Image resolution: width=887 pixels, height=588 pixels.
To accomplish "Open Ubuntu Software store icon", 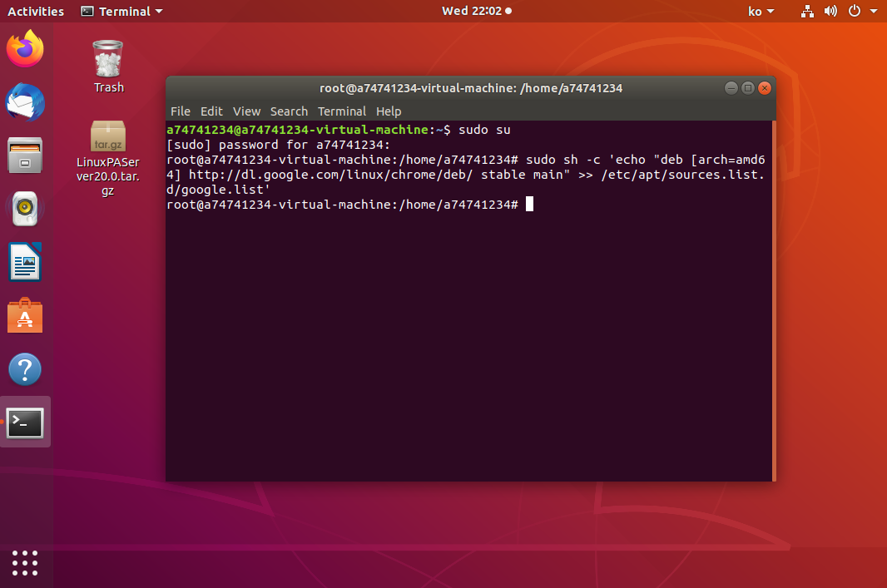I will [x=25, y=315].
